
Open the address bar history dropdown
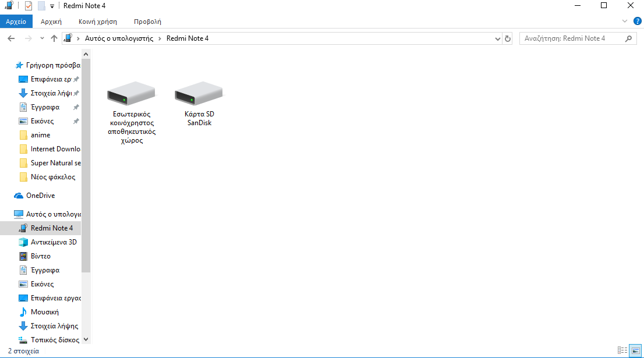pos(497,38)
